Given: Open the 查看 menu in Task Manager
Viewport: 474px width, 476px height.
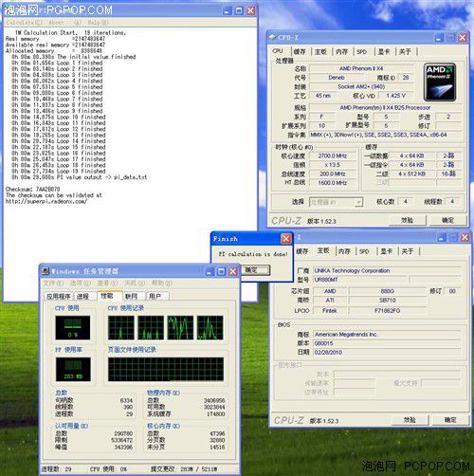Looking at the screenshot, I should [107, 283].
